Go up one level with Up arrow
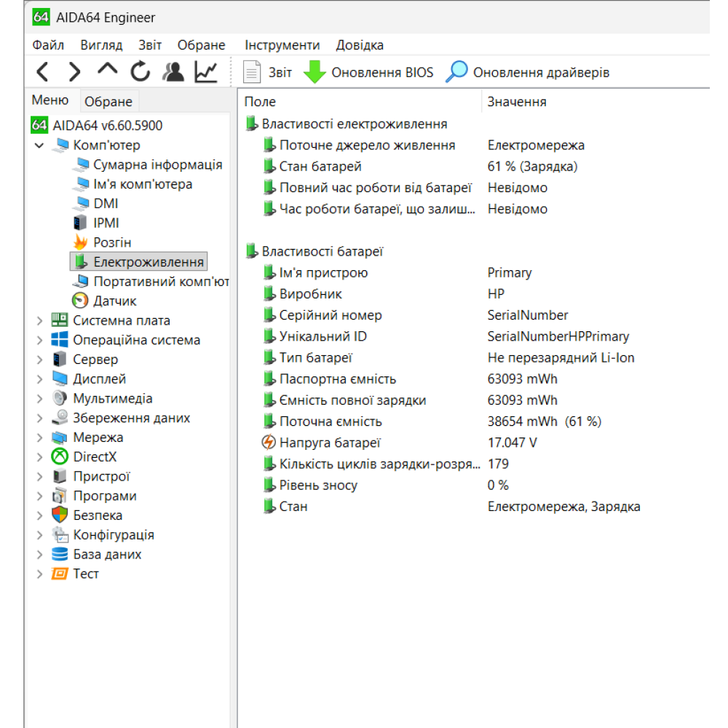 [x=108, y=70]
